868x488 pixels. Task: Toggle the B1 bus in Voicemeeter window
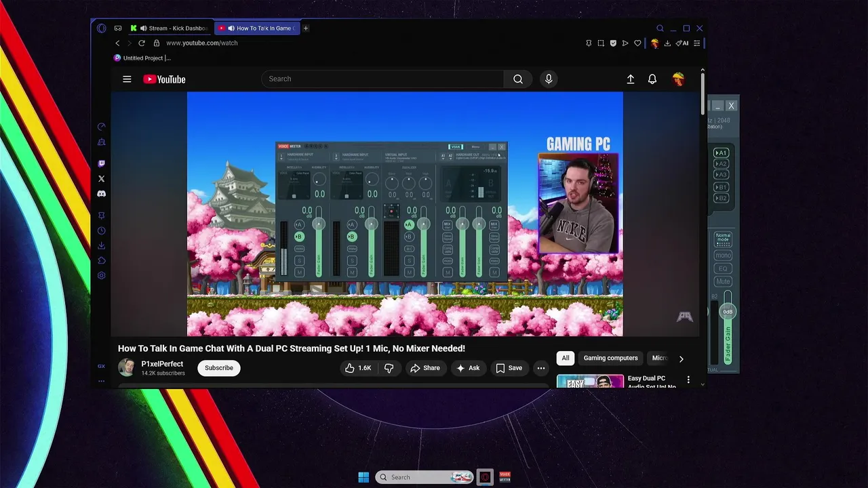[722, 187]
